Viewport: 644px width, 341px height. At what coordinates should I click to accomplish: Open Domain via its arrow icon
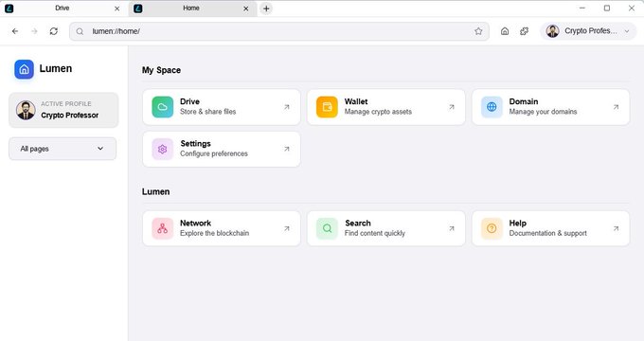pos(616,107)
